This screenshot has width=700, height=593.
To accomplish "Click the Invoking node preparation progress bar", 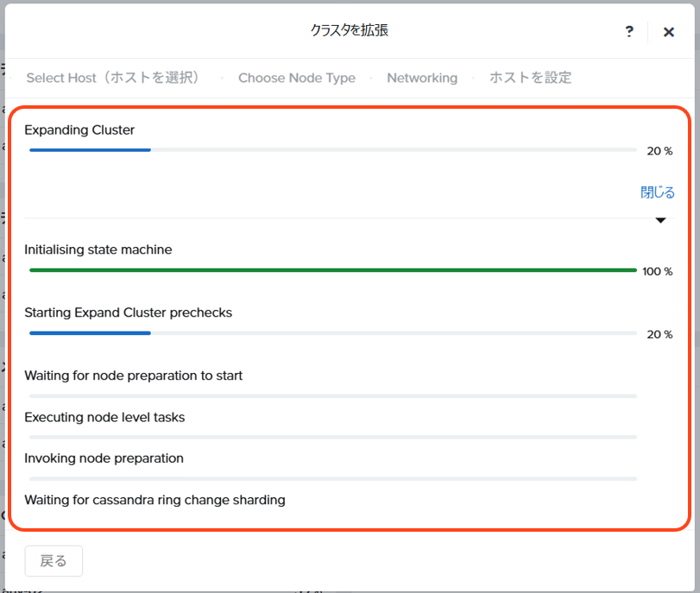I will (x=332, y=479).
